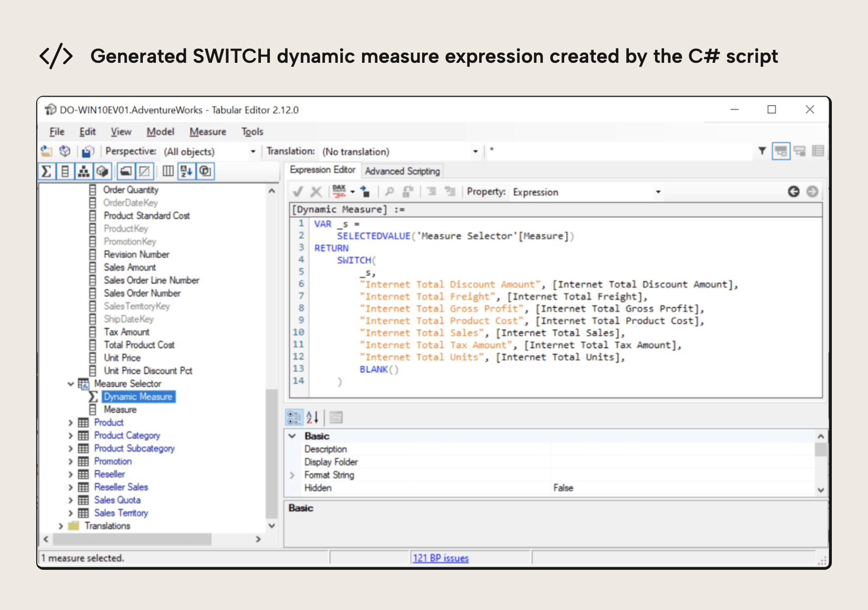
Task: Sort property grid alphabetically
Action: (x=312, y=417)
